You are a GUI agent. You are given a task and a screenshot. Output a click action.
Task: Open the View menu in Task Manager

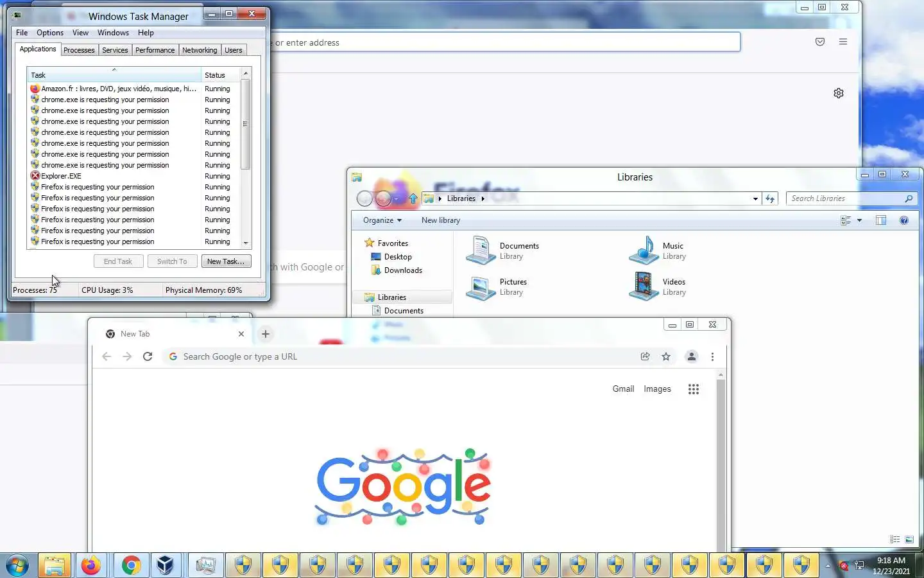pos(80,33)
